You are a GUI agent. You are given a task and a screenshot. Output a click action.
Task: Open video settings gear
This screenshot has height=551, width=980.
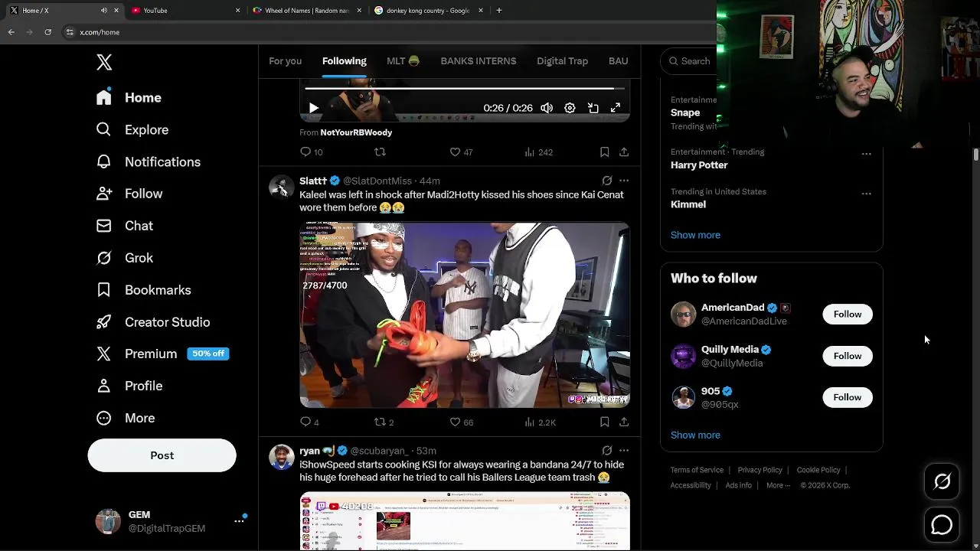(570, 109)
